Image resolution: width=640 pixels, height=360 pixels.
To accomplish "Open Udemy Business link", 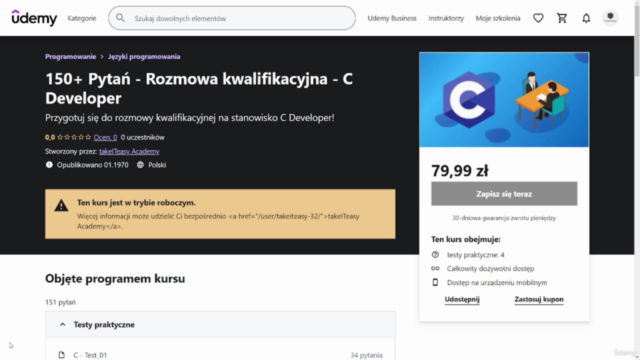I will (392, 18).
